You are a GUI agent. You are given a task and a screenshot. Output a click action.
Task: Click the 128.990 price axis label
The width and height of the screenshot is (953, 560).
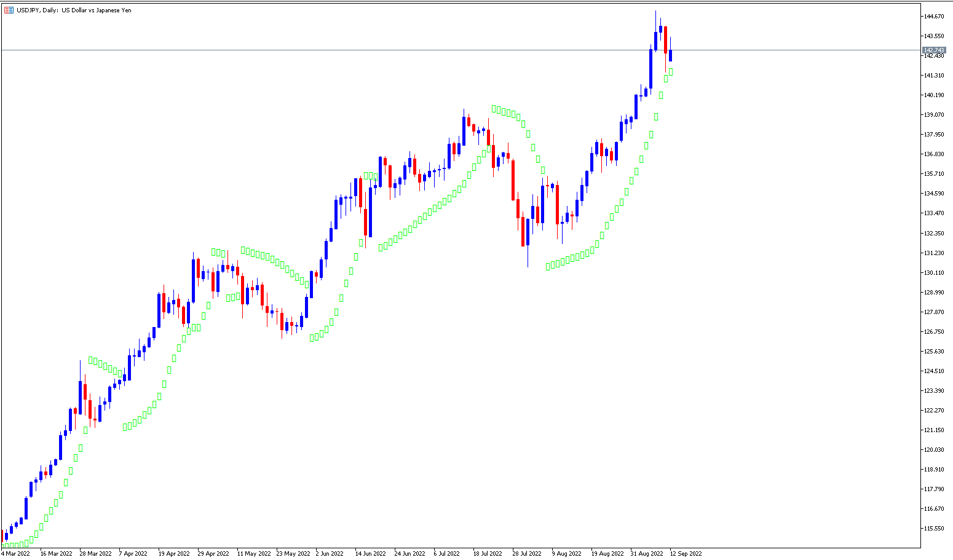tap(934, 292)
